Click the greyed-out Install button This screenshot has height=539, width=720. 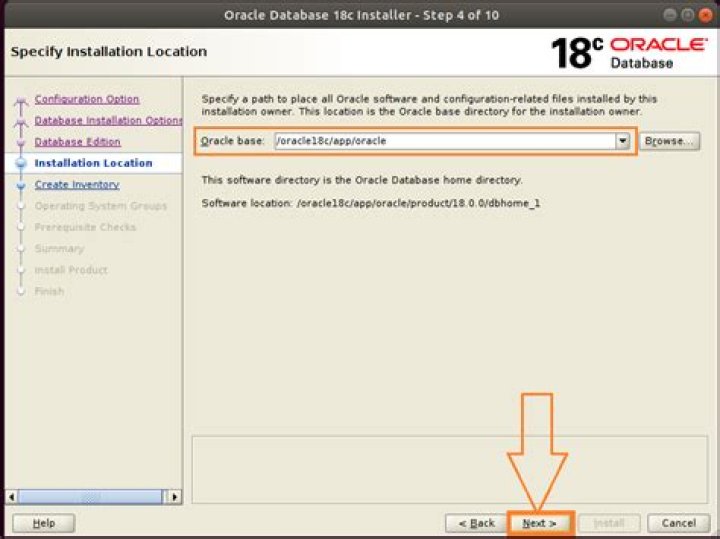click(x=609, y=523)
